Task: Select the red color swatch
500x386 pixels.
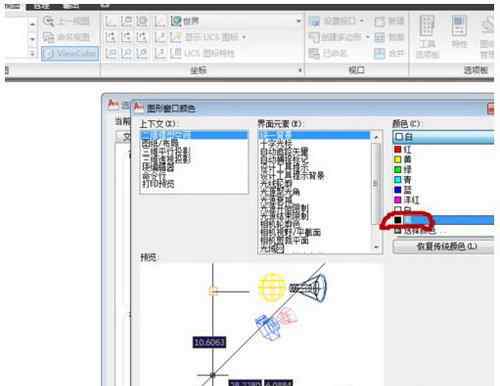Action: (398, 149)
